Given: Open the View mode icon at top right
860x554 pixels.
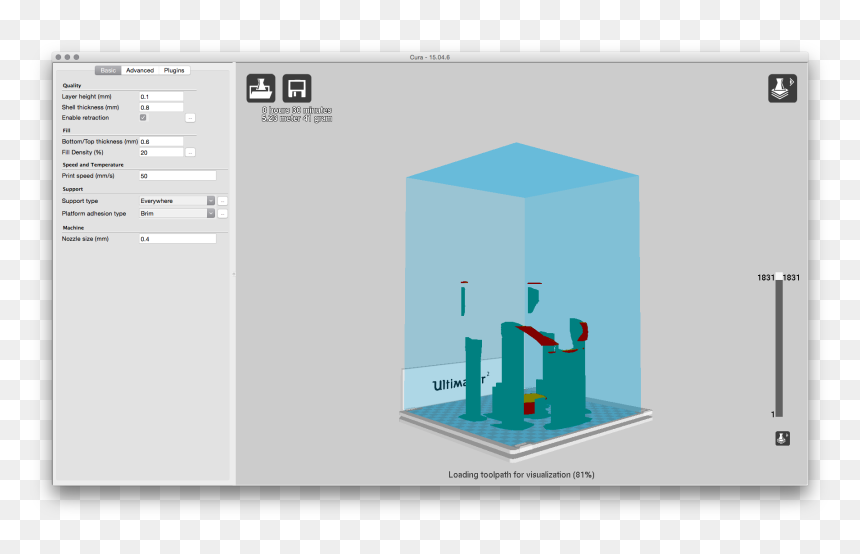Looking at the screenshot, I should [782, 88].
